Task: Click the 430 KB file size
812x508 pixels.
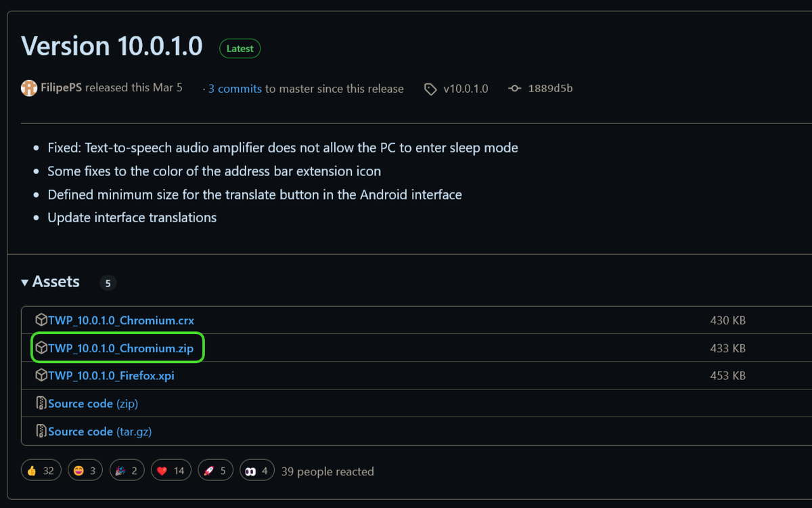Action: pyautogui.click(x=727, y=320)
